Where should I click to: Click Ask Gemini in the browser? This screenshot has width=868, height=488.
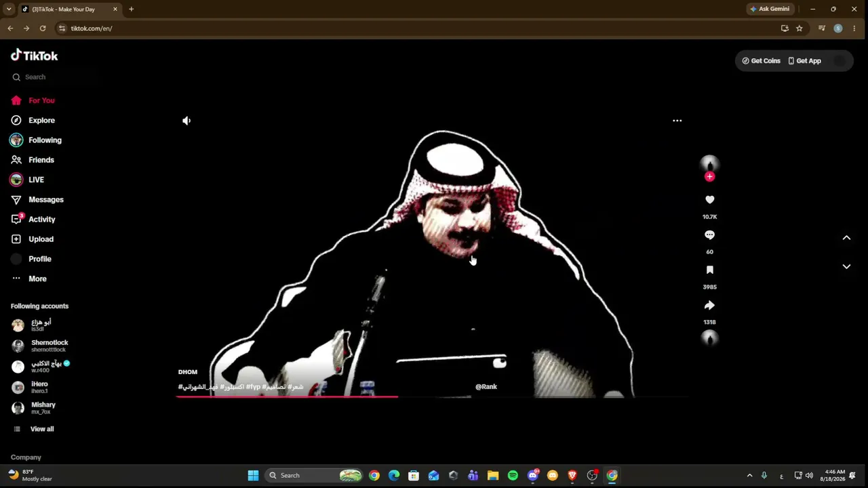(769, 9)
